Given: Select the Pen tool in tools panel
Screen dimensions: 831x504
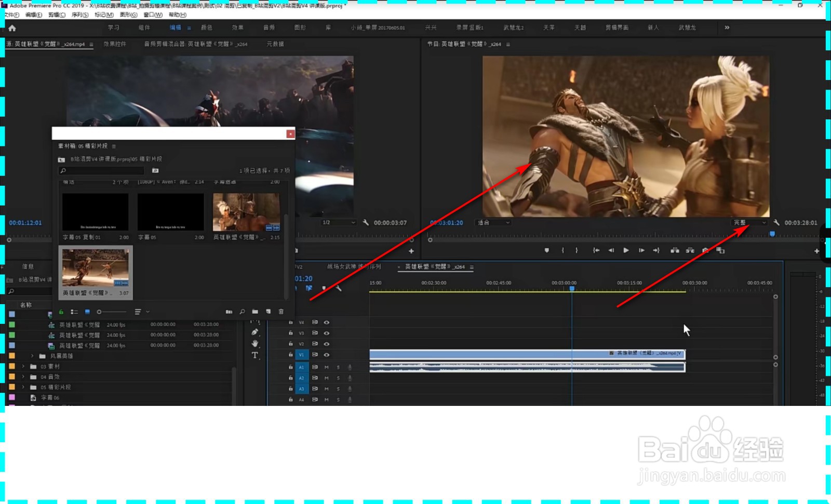Looking at the screenshot, I should click(x=254, y=332).
